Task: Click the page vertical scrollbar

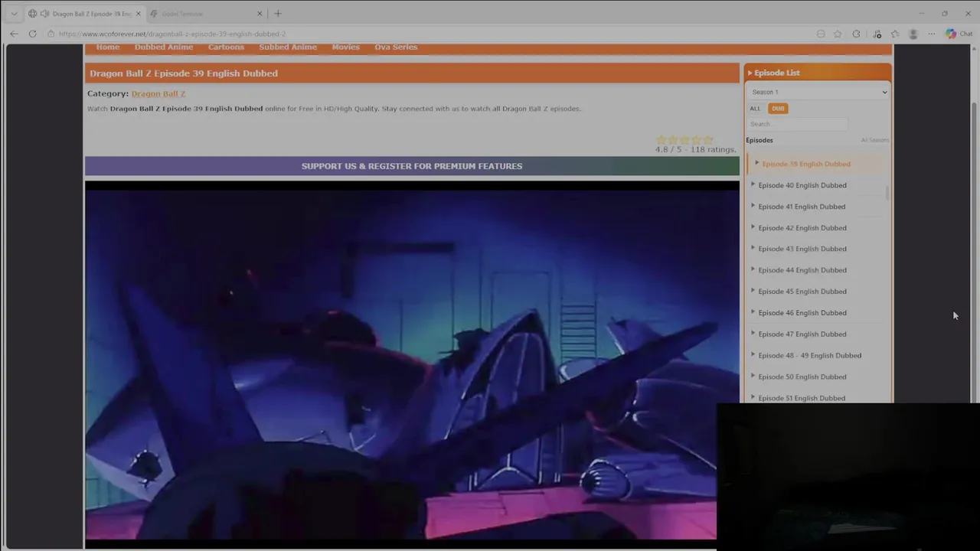Action: tap(975, 253)
